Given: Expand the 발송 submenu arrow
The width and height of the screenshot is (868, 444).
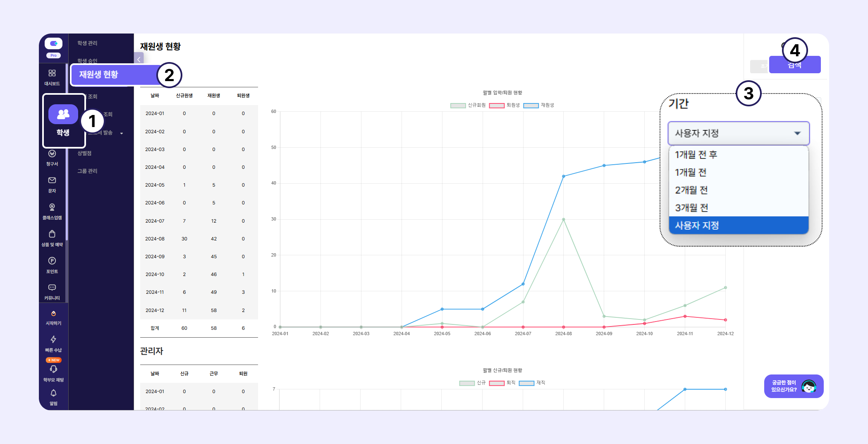Looking at the screenshot, I should [x=122, y=133].
